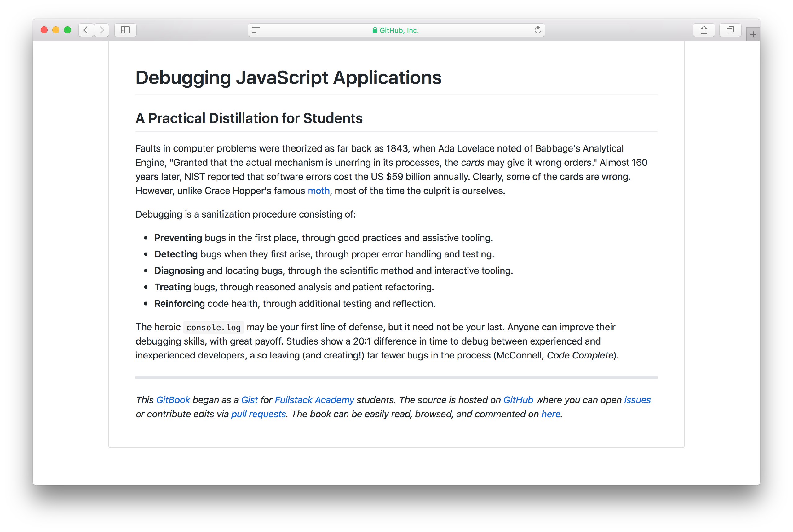Click the bold word 'Preventing'
Screen dimensions: 793x532
178,238
